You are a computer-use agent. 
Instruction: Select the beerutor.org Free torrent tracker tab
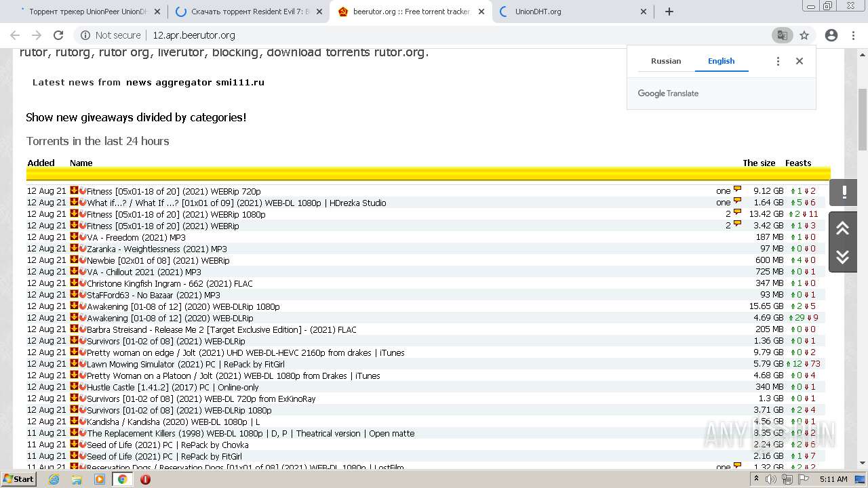[x=411, y=12]
